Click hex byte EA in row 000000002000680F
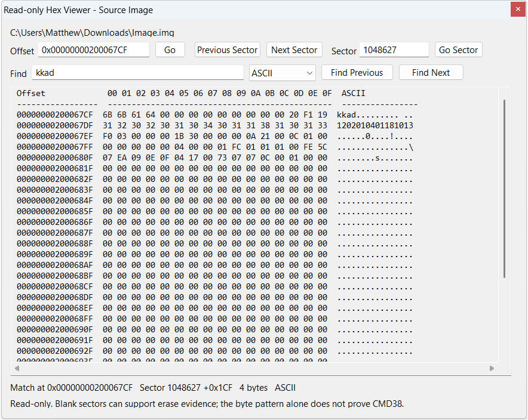This screenshot has height=420, width=528. click(122, 157)
